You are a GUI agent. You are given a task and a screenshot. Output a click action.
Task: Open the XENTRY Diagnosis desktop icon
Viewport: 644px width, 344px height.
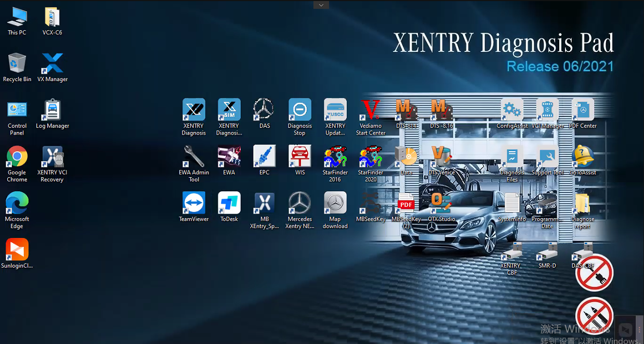[194, 110]
